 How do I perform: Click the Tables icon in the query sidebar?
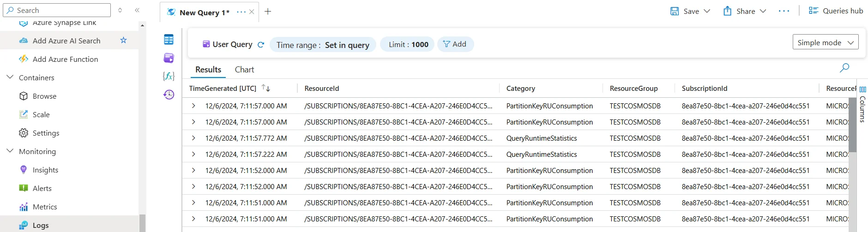coord(169,40)
